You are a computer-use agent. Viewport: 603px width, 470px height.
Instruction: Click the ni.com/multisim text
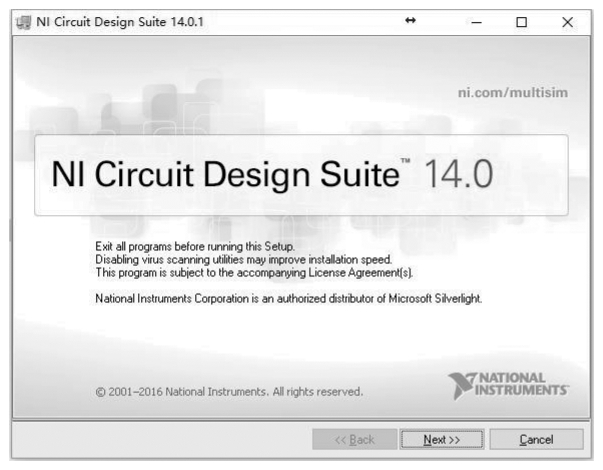[x=513, y=93]
